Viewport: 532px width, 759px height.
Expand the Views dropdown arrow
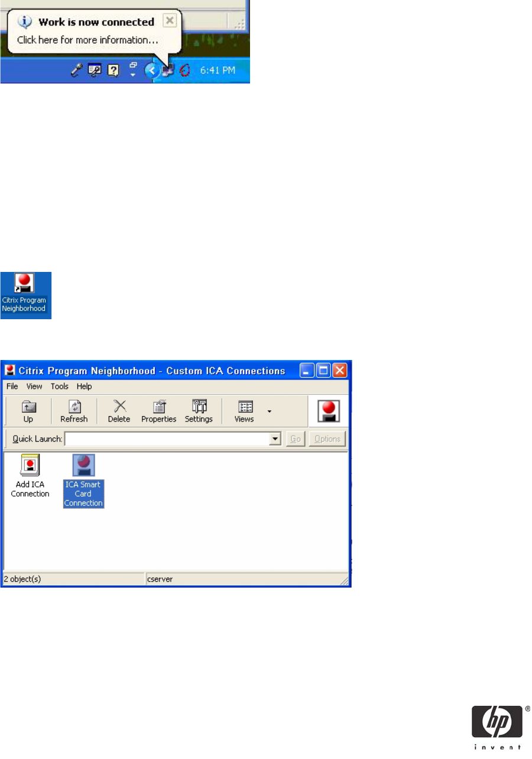[x=270, y=411]
